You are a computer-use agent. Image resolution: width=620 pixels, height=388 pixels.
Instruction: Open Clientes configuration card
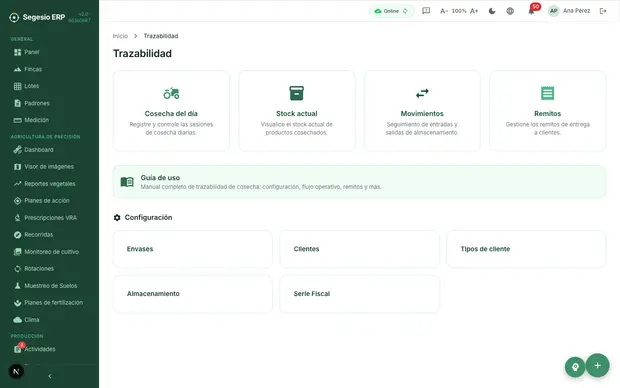(x=359, y=249)
